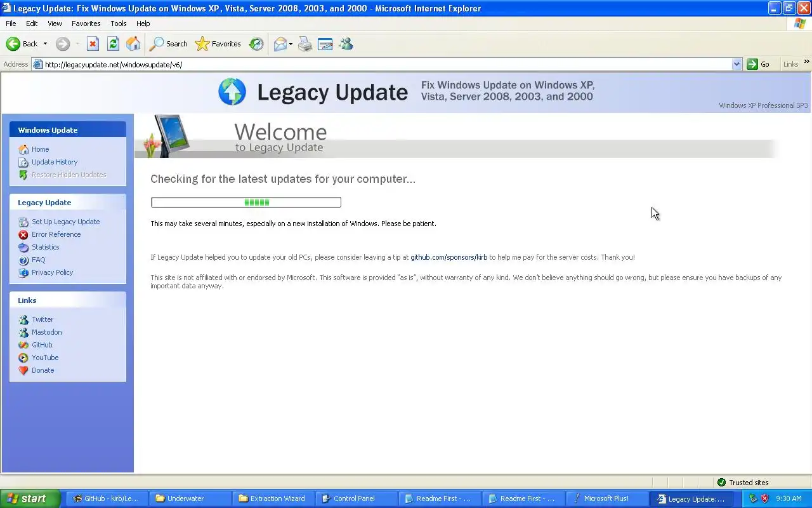Click the Privacy Policy icon

[x=23, y=272]
